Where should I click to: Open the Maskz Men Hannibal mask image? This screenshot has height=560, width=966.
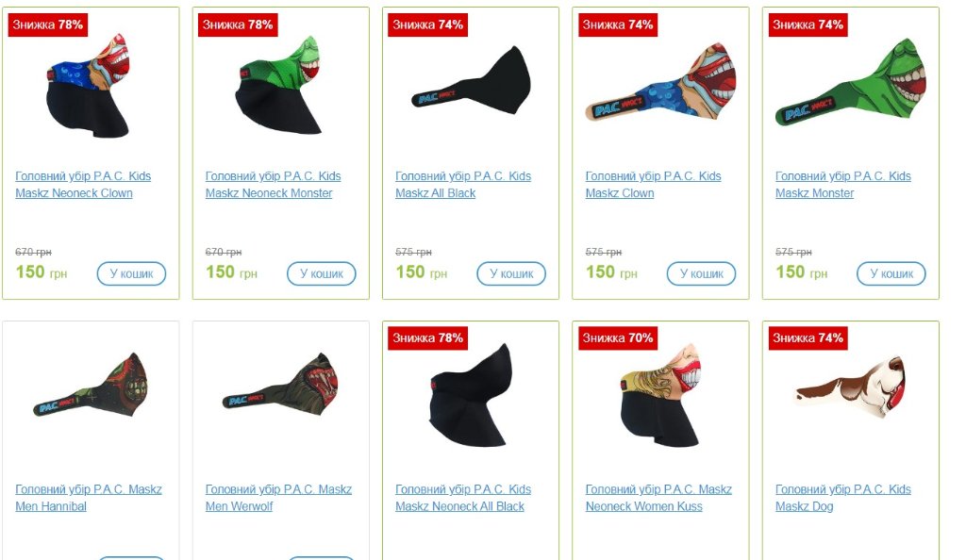click(x=91, y=386)
